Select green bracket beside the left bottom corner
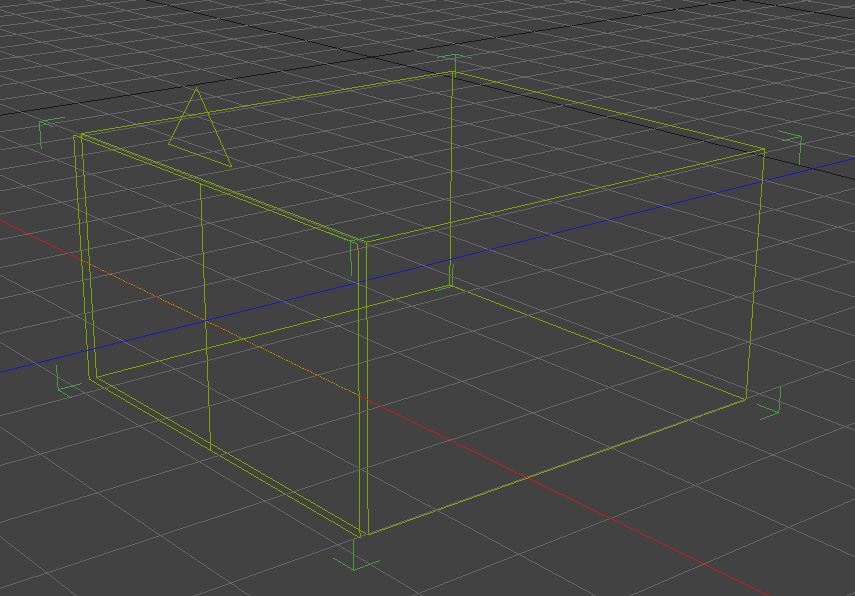 pos(67,381)
